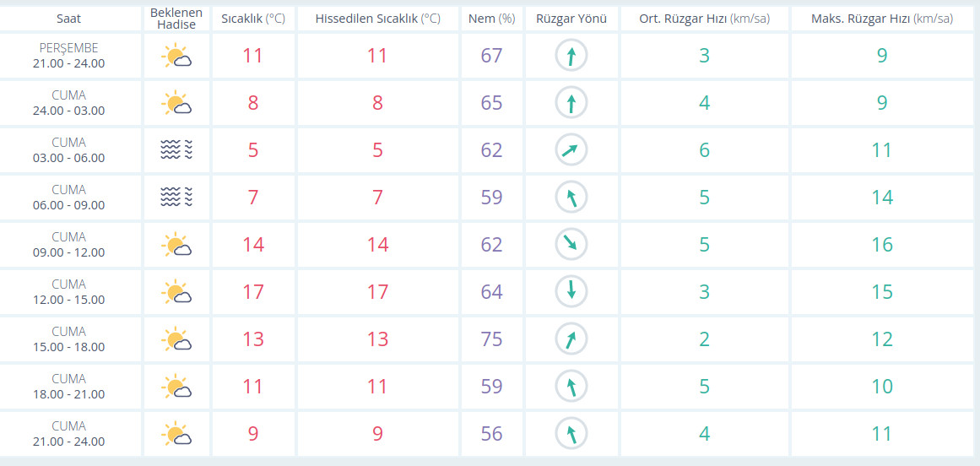Click the downward wind arrow for Cuma 12.00 - 15.00
The height and width of the screenshot is (466, 980).
(571, 292)
